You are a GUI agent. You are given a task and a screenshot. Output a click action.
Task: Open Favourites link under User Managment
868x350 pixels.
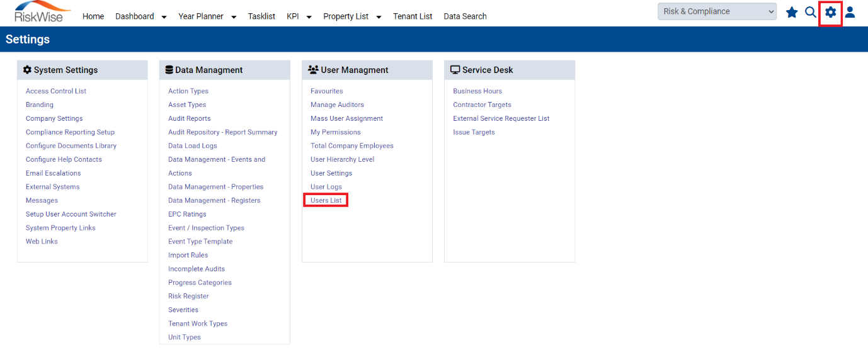327,91
